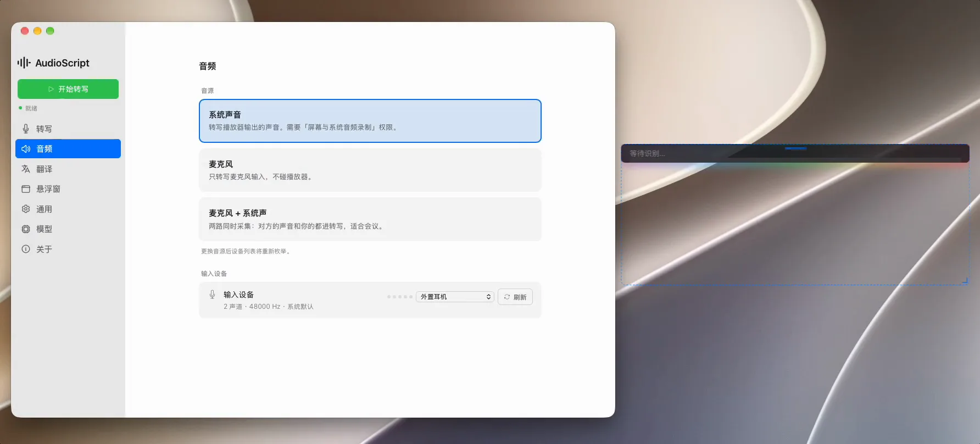Click the yellow minimize window button
The height and width of the screenshot is (444, 980).
(x=37, y=31)
